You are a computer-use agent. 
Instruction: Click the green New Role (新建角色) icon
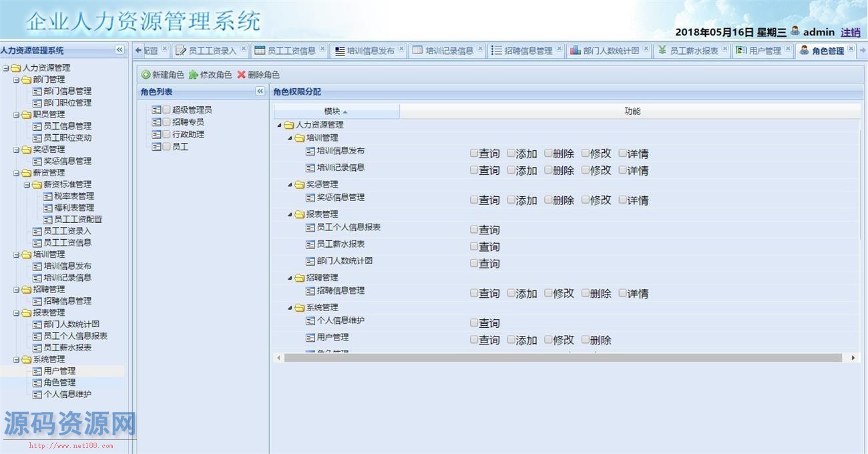(x=146, y=75)
